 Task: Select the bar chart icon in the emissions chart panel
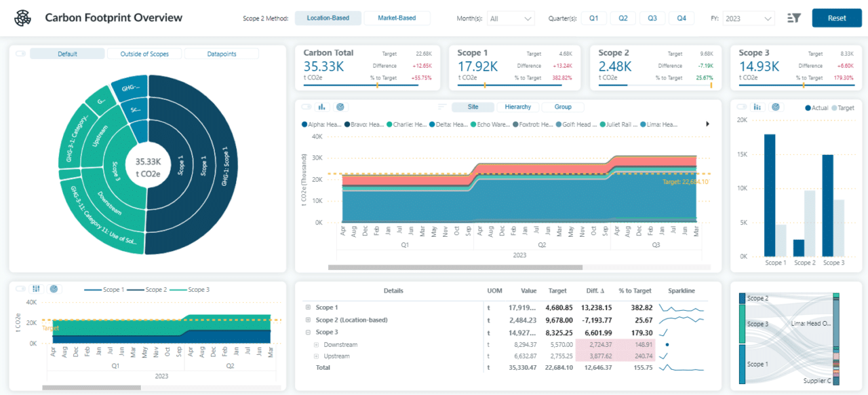[x=321, y=107]
